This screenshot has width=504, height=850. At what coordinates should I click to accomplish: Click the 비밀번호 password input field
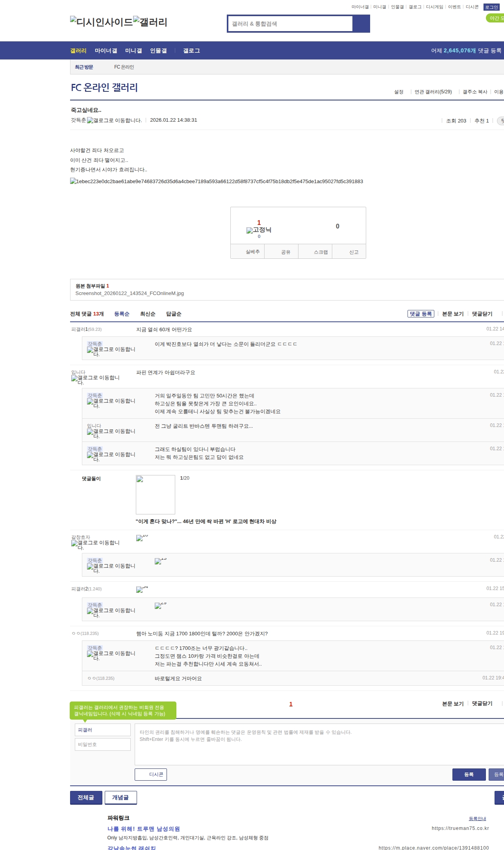click(102, 744)
